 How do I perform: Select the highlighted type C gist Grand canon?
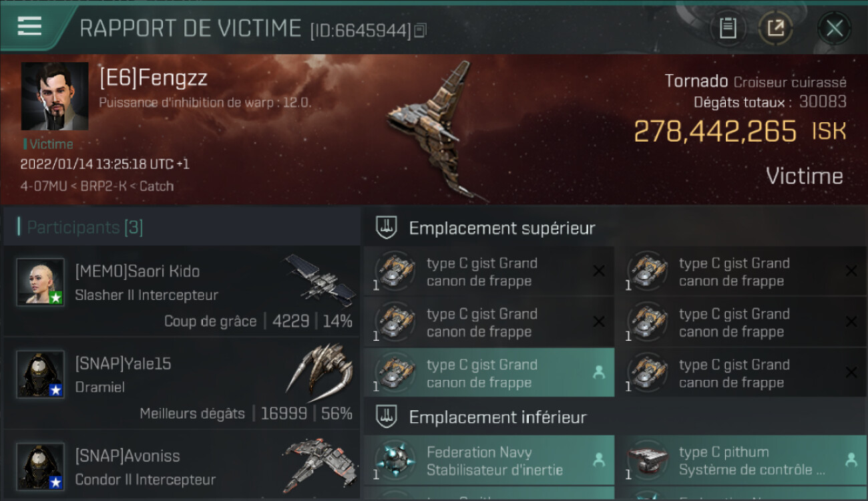(x=489, y=373)
